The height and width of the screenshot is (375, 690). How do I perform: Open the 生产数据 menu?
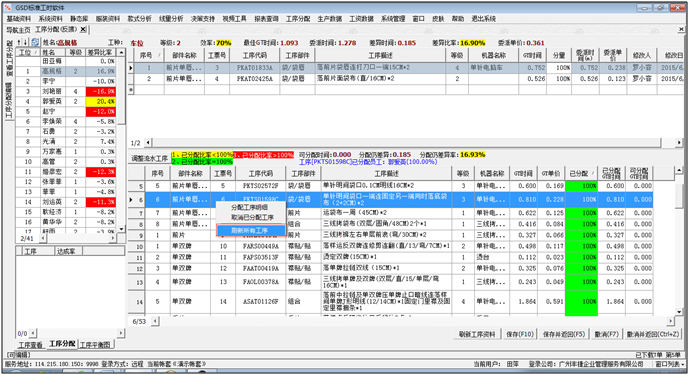pyautogui.click(x=330, y=18)
